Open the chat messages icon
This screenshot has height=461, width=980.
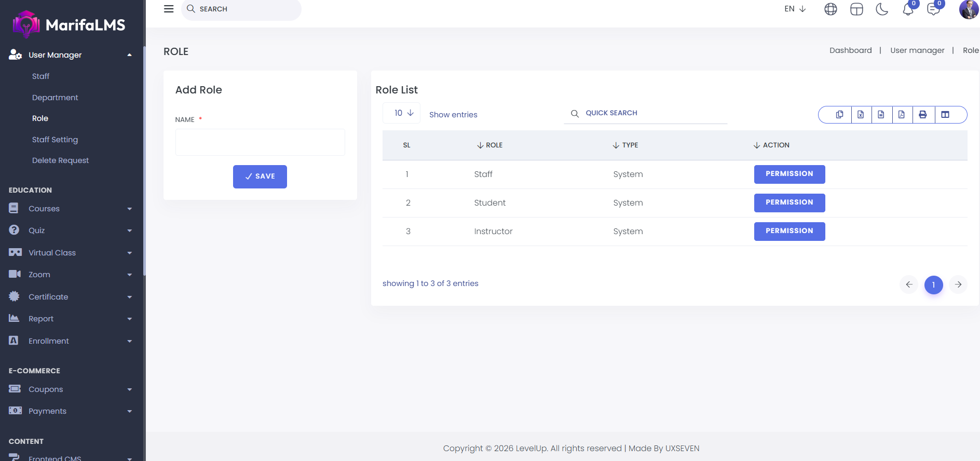(933, 9)
